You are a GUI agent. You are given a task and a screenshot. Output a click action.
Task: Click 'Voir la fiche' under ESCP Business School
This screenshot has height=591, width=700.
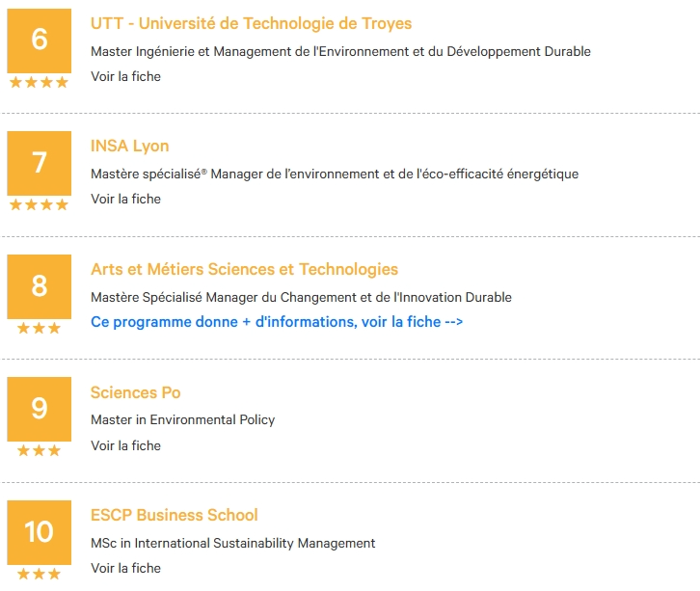tap(126, 568)
